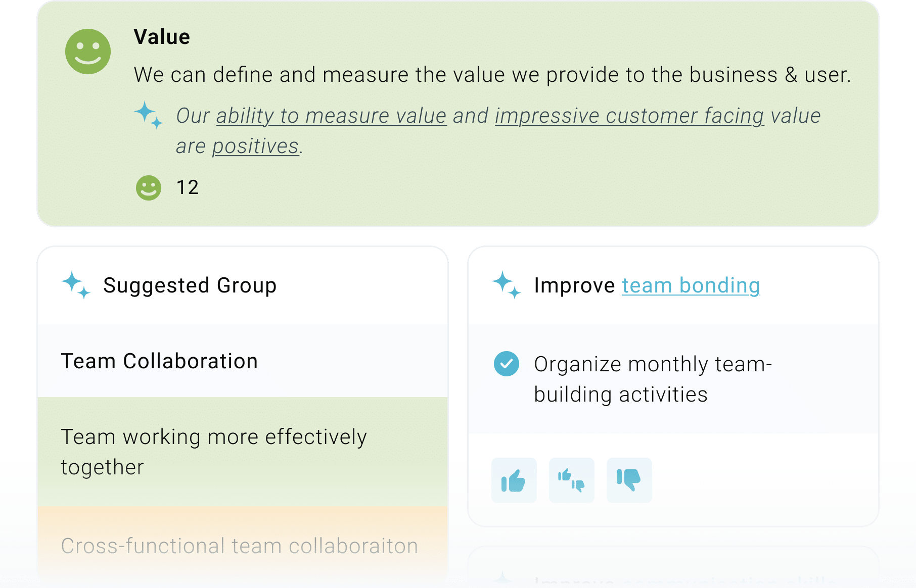Screen dimensions: 916x588
Task: Select the Team Collaboration group title
Action: click(159, 361)
